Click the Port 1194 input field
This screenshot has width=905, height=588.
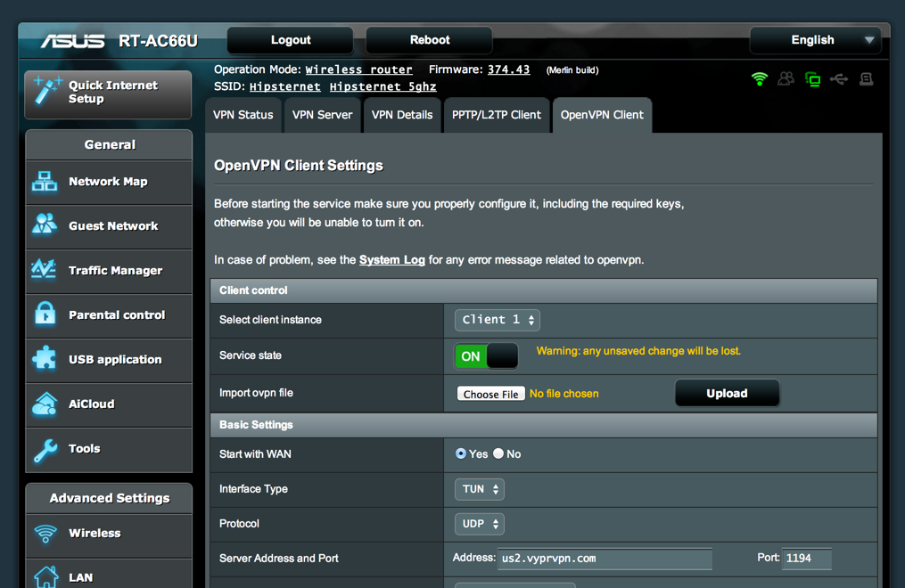click(x=807, y=559)
